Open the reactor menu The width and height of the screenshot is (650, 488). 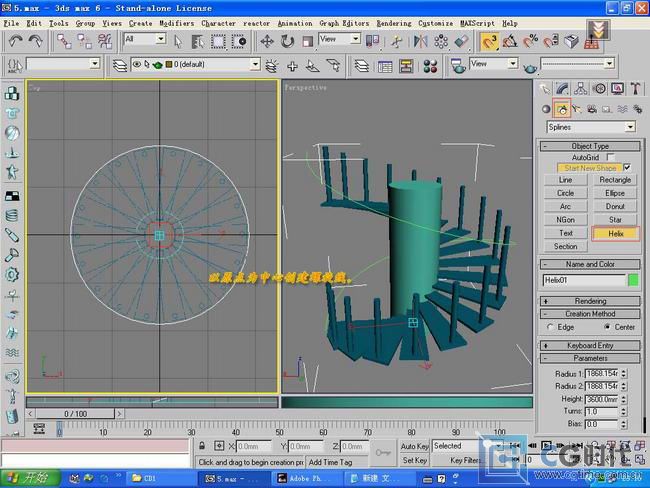click(256, 23)
